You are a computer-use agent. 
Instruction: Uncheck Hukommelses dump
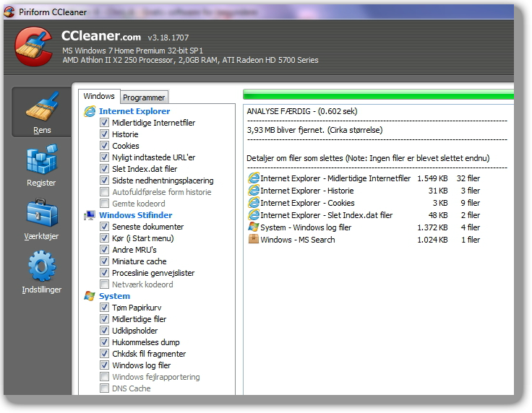click(x=104, y=342)
